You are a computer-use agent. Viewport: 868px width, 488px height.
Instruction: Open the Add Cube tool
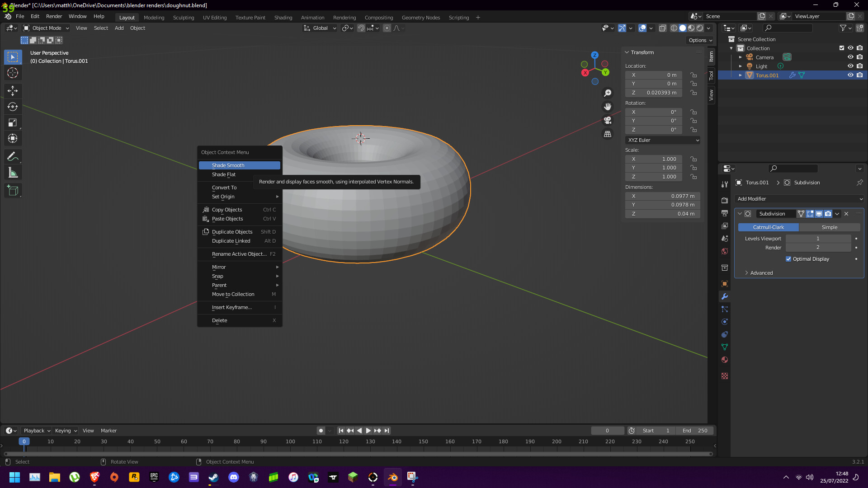point(13,190)
